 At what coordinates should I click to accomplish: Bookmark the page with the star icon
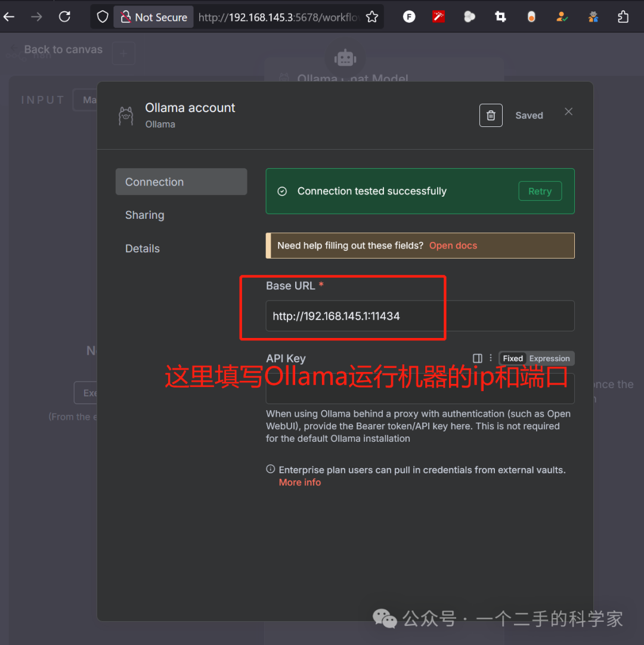[x=372, y=17]
